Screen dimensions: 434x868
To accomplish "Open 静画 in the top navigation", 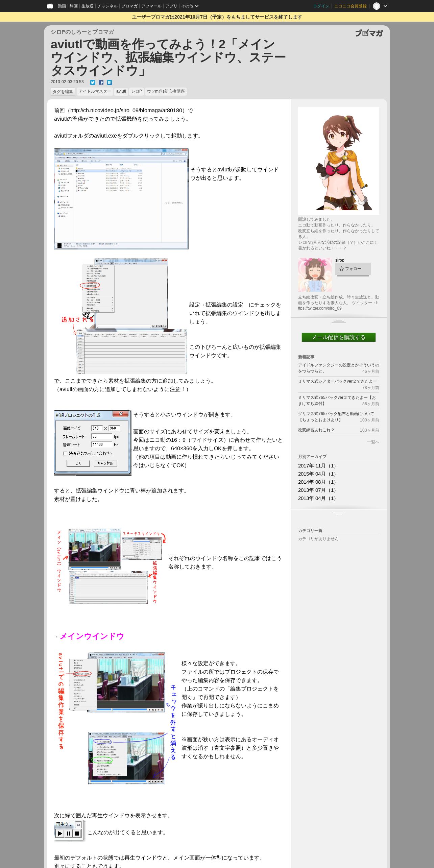I will 73,6.
